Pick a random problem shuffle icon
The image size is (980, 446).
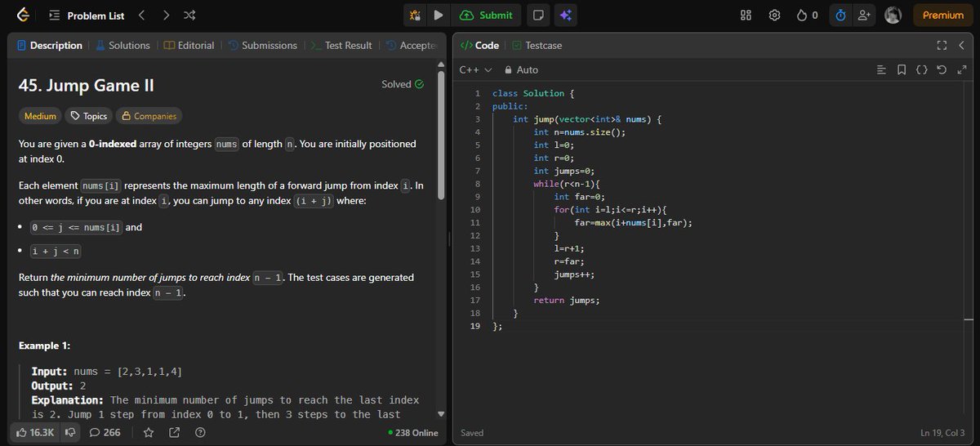tap(189, 15)
